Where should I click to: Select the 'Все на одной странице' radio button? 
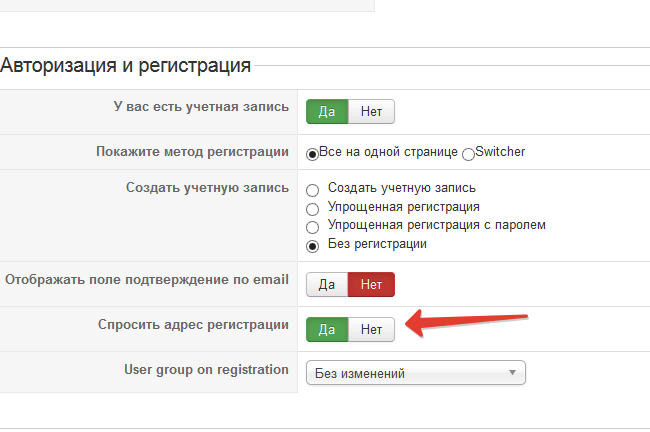(312, 153)
